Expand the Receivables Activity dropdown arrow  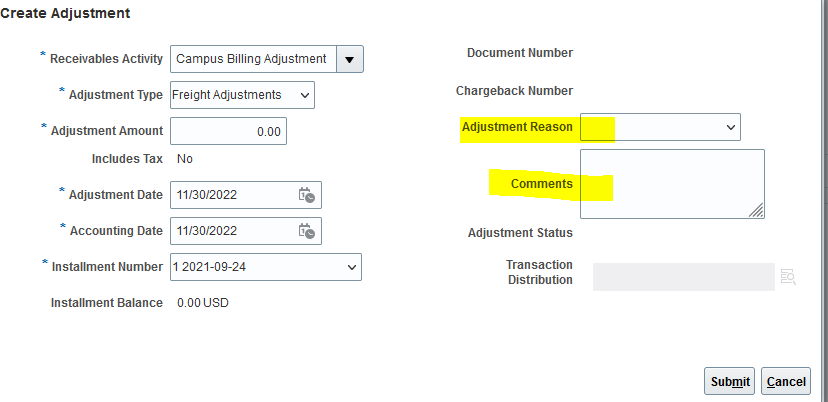[349, 59]
